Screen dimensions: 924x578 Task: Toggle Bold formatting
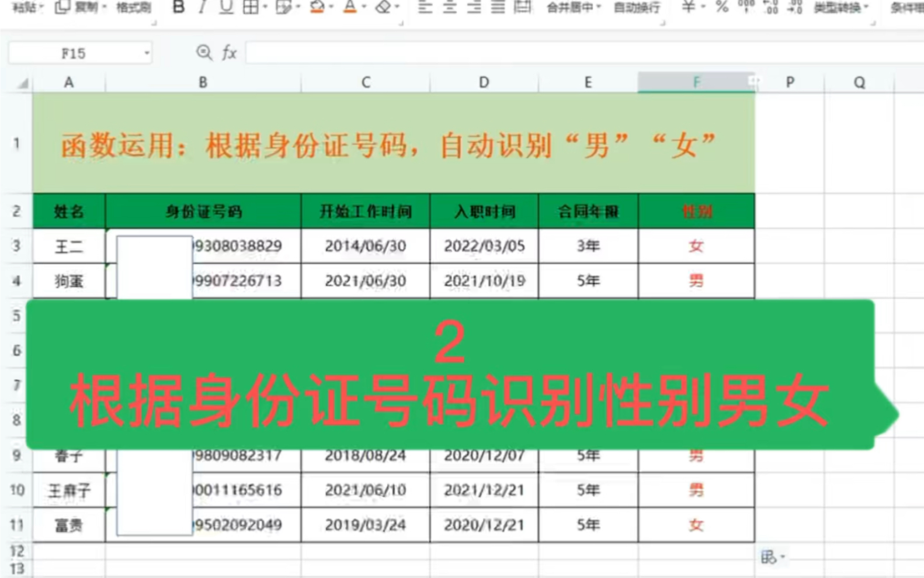(178, 7)
